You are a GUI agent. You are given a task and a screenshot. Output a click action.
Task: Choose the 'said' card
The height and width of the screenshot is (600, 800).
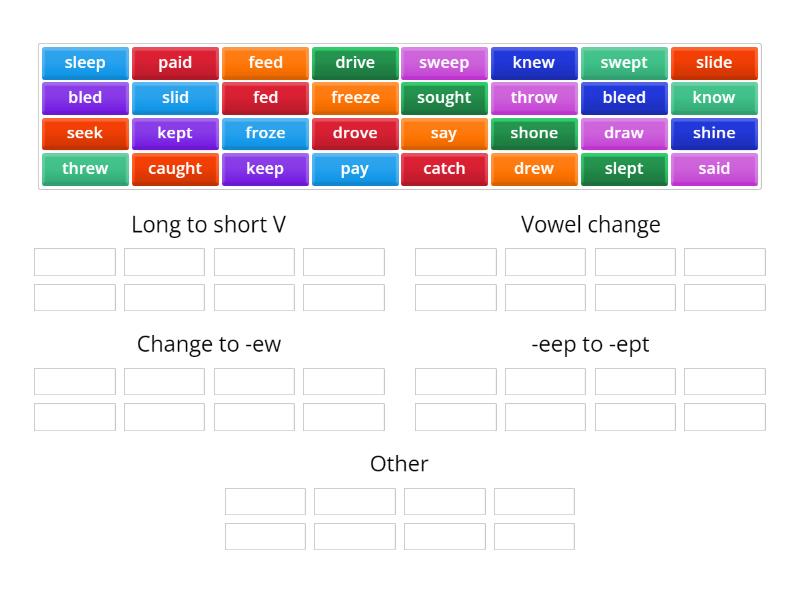coord(714,169)
